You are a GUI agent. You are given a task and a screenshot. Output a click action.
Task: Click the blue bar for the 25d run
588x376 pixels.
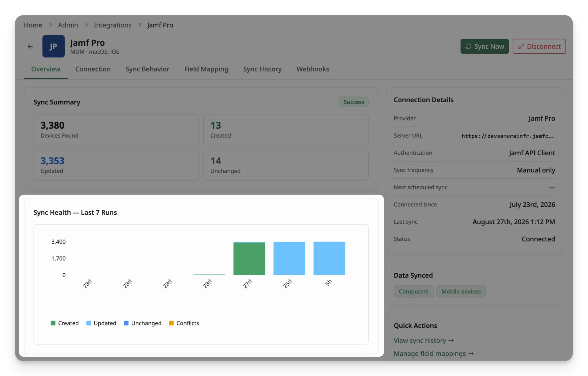click(289, 259)
